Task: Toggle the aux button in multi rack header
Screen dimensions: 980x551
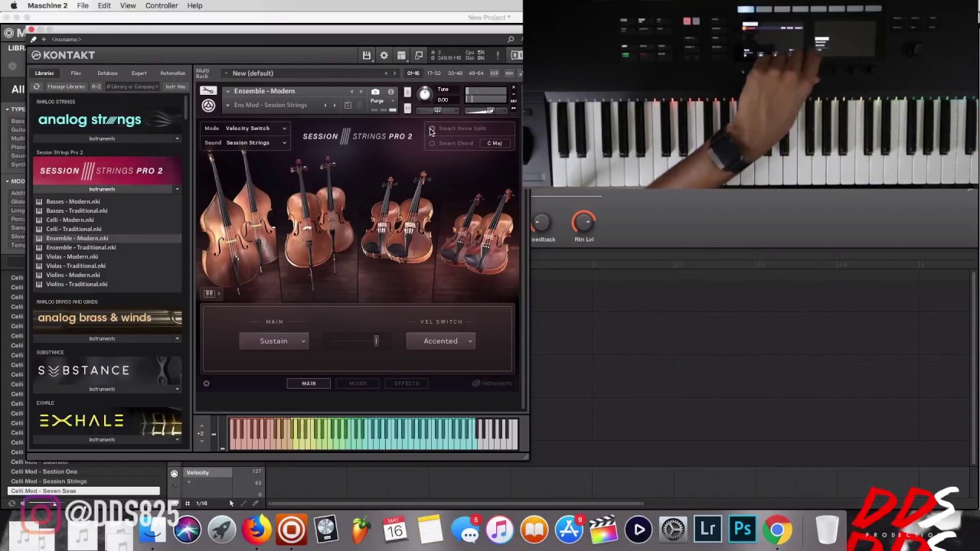Action: pyautogui.click(x=508, y=73)
